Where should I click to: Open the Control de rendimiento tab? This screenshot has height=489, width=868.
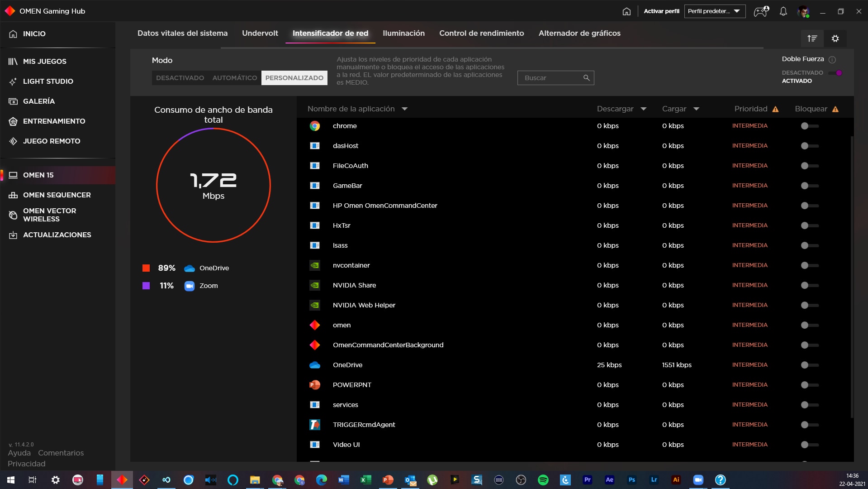click(481, 33)
